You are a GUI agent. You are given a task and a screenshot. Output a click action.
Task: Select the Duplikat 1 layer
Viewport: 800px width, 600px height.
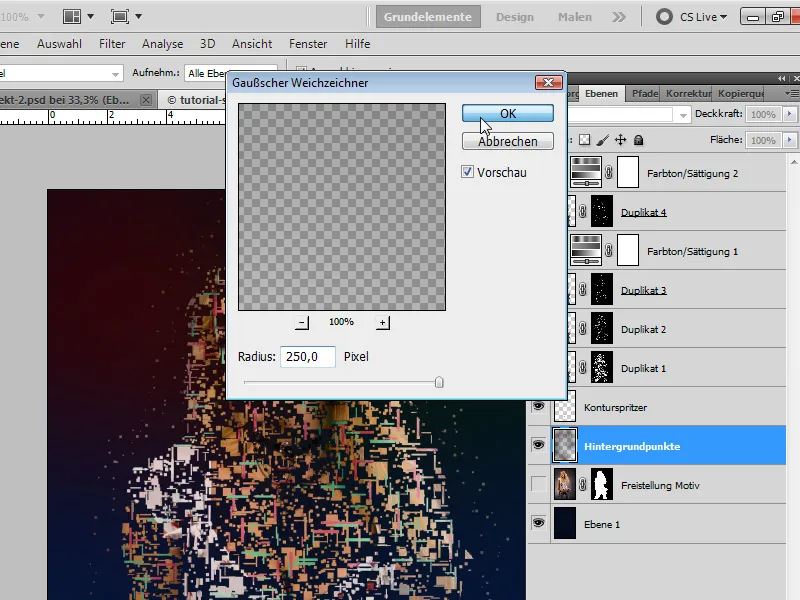tap(643, 368)
